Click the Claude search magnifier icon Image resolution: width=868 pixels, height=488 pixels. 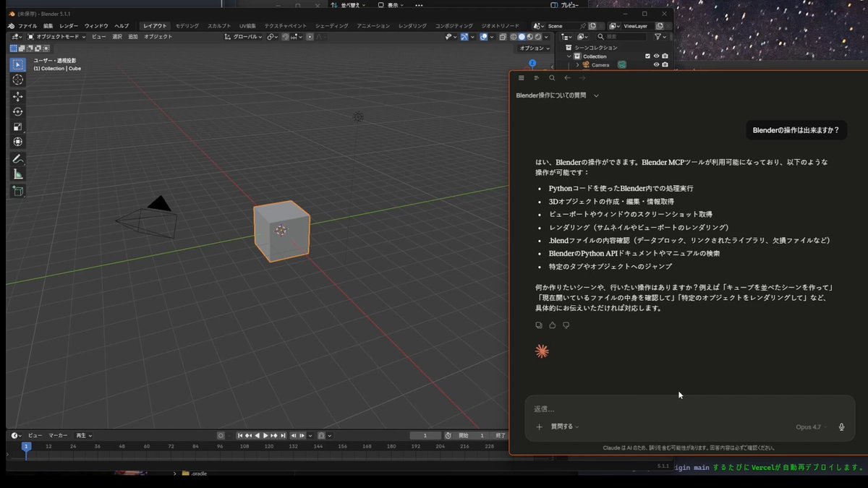tap(552, 78)
